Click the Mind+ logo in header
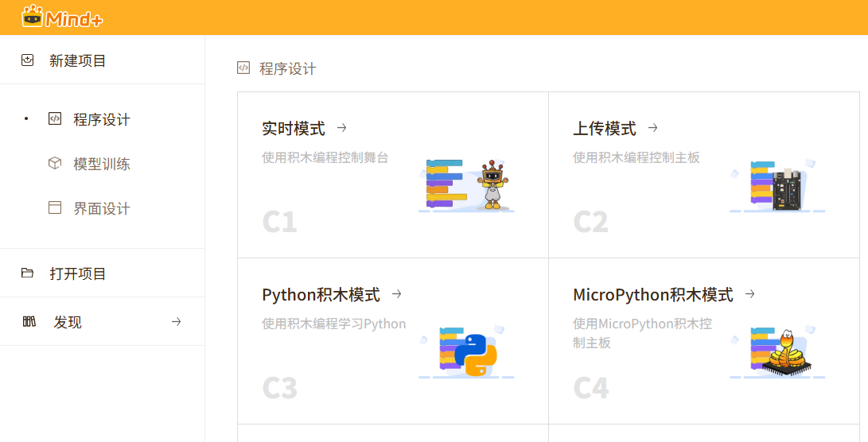868x442 pixels. click(x=62, y=17)
